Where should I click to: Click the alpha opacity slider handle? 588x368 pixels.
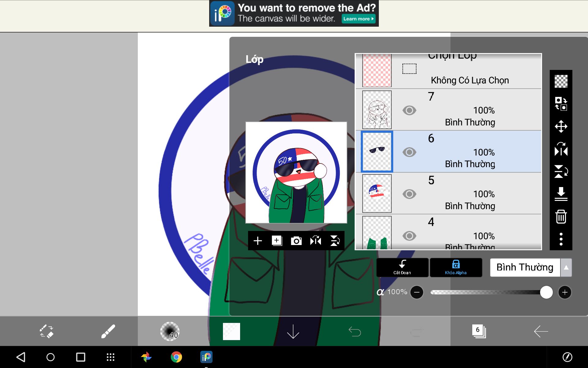pos(546,292)
